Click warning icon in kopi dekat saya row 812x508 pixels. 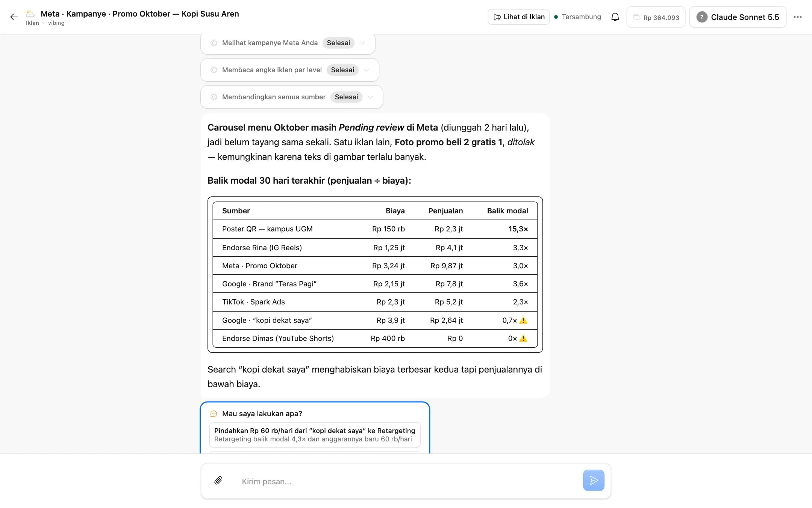click(523, 320)
